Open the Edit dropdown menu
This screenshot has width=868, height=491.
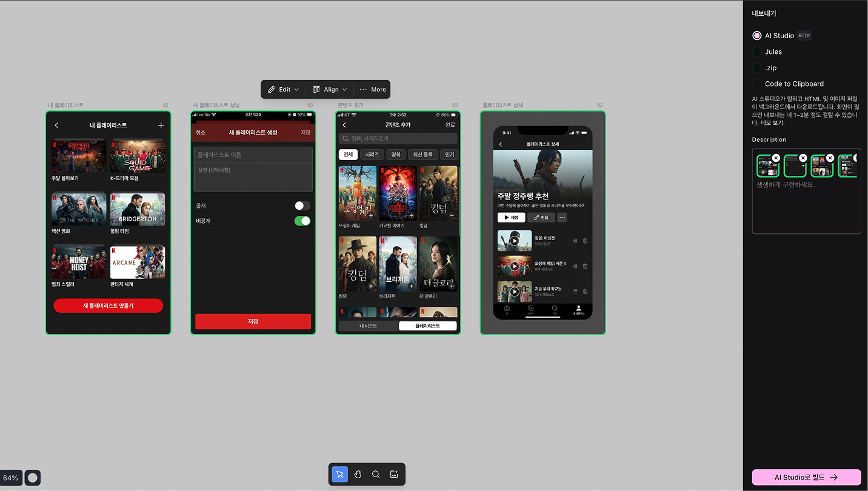coord(284,90)
